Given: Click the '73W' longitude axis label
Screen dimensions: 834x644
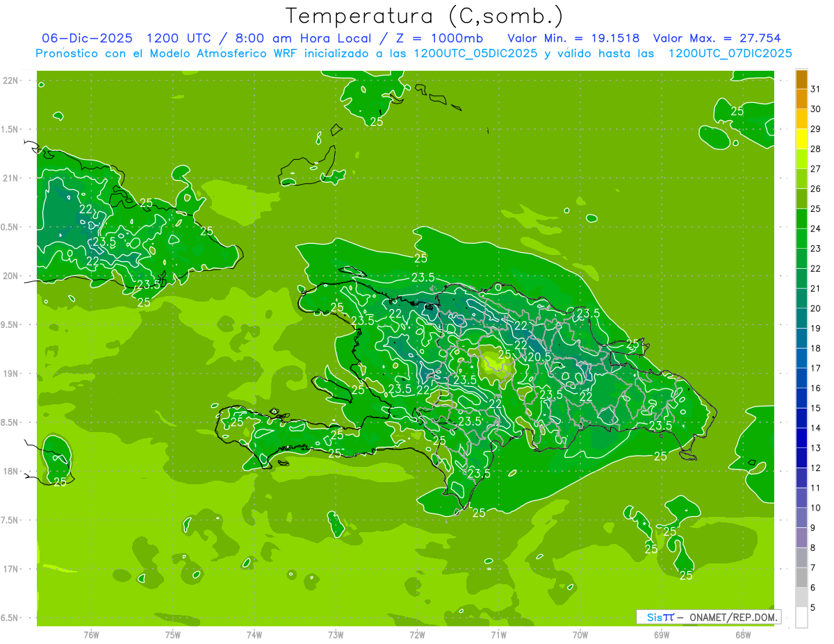Looking at the screenshot, I should point(336,635).
